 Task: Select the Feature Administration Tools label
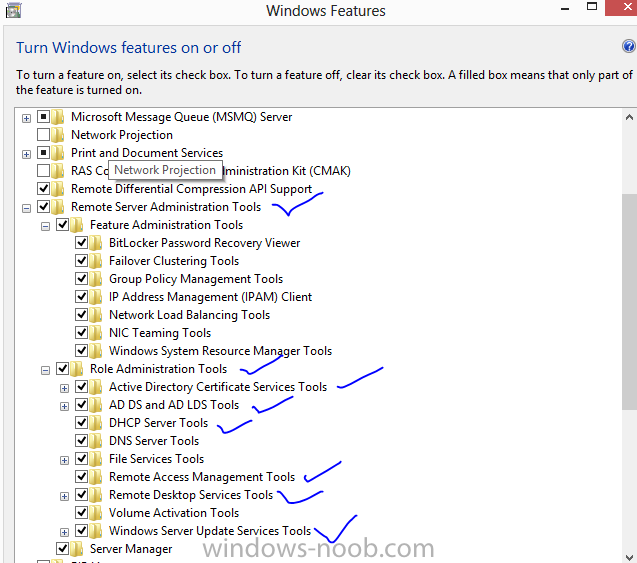point(166,225)
